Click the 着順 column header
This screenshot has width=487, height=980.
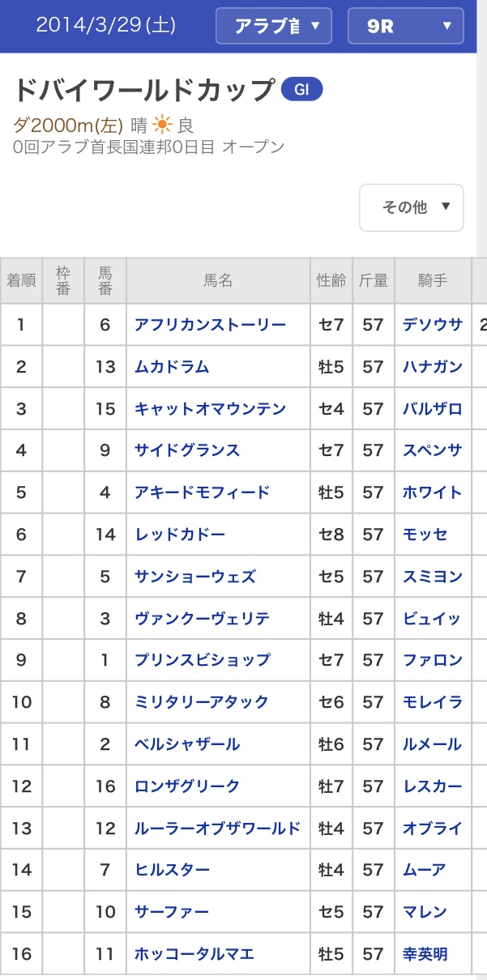(x=21, y=281)
